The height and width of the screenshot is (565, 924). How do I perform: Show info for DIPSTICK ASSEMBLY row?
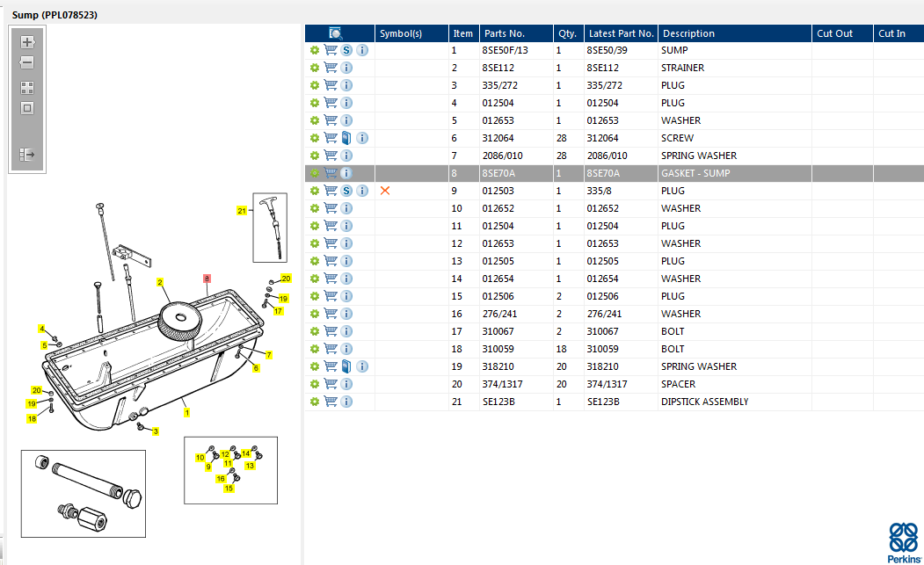346,402
